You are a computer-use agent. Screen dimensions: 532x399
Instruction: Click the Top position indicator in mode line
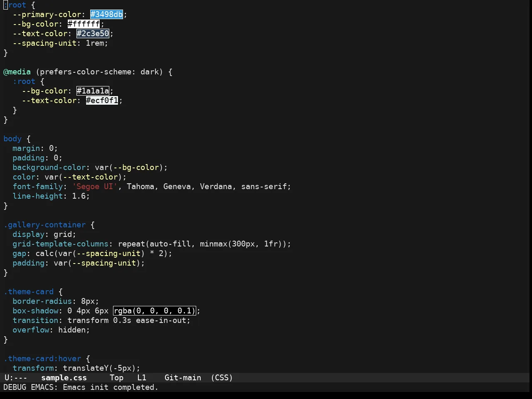pyautogui.click(x=116, y=378)
